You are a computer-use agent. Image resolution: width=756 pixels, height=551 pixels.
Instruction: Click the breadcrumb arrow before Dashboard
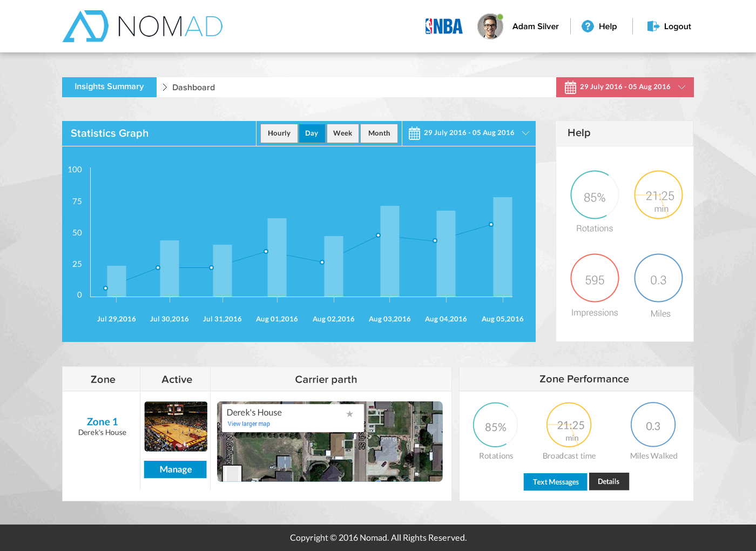point(165,88)
